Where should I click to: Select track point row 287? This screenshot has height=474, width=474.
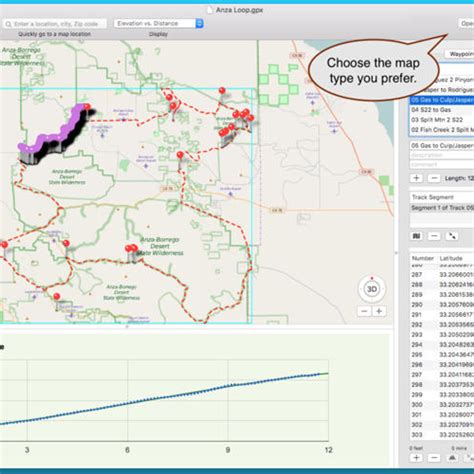click(442, 275)
